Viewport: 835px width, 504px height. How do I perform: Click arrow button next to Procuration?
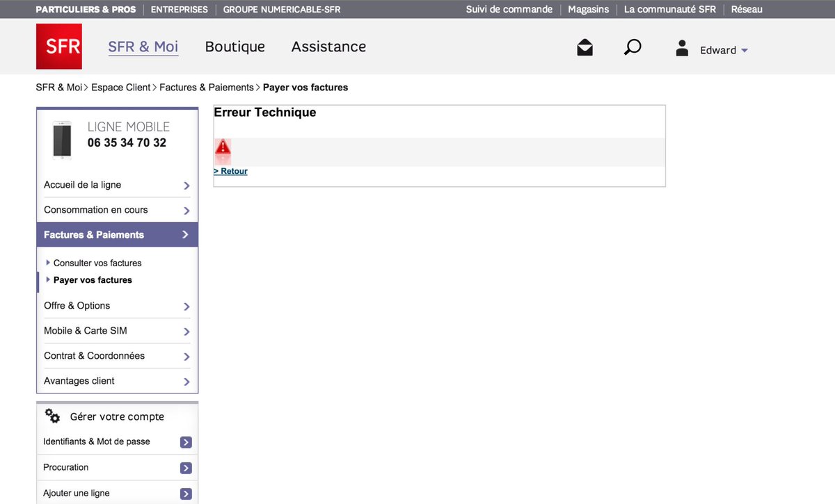pyautogui.click(x=186, y=468)
